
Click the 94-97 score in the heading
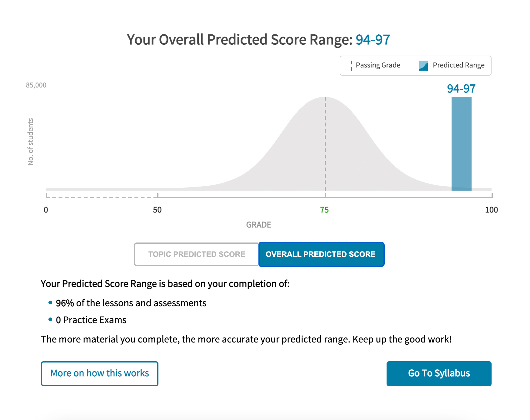(x=373, y=40)
